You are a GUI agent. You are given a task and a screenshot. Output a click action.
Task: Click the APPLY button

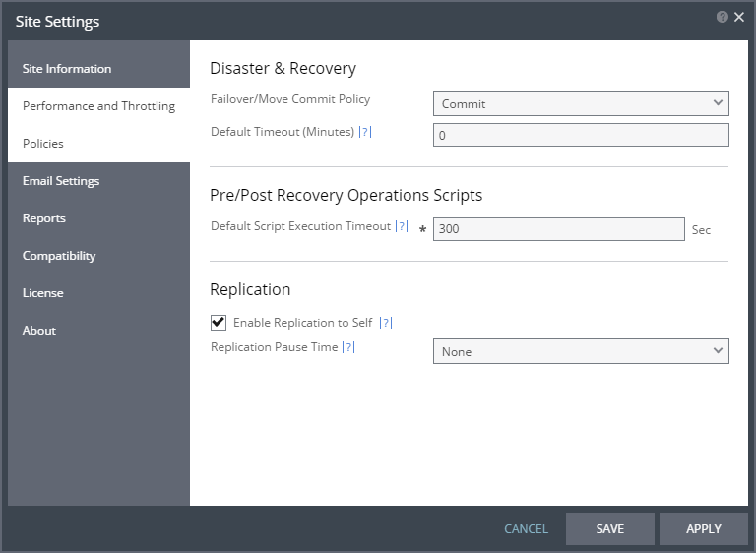click(x=704, y=529)
